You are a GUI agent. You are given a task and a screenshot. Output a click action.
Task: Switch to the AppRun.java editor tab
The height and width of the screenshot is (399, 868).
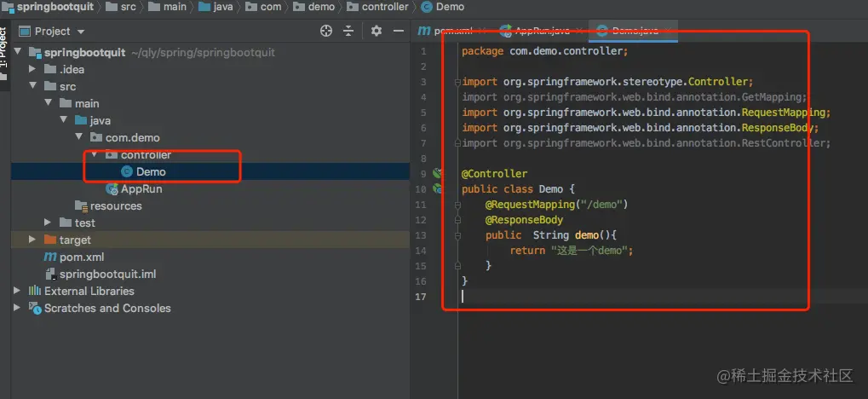[543, 31]
